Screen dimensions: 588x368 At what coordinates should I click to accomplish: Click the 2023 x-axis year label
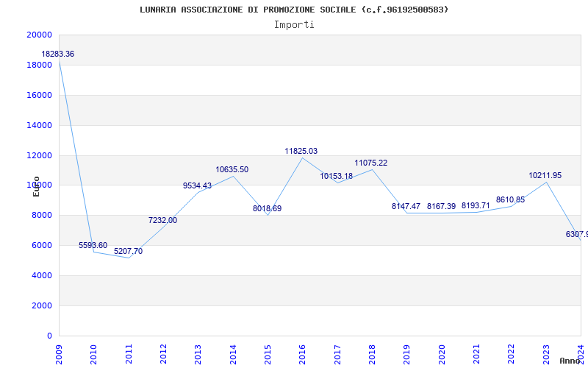[546, 355]
